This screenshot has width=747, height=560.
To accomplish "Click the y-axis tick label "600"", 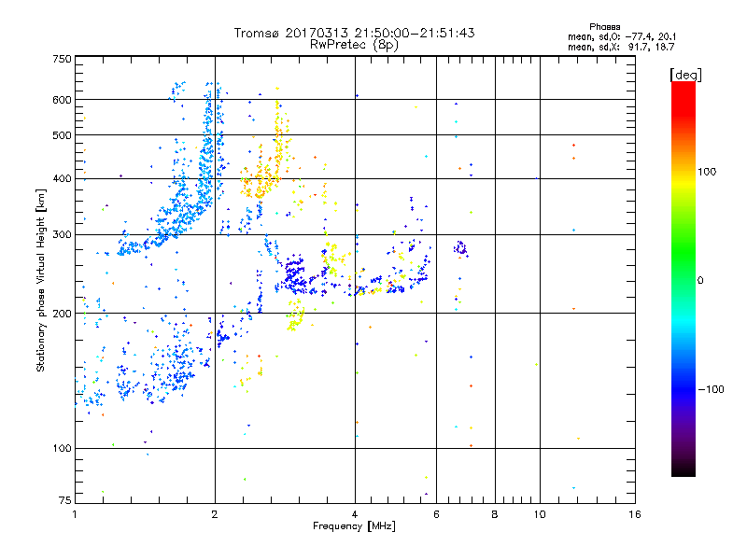I will pos(63,100).
